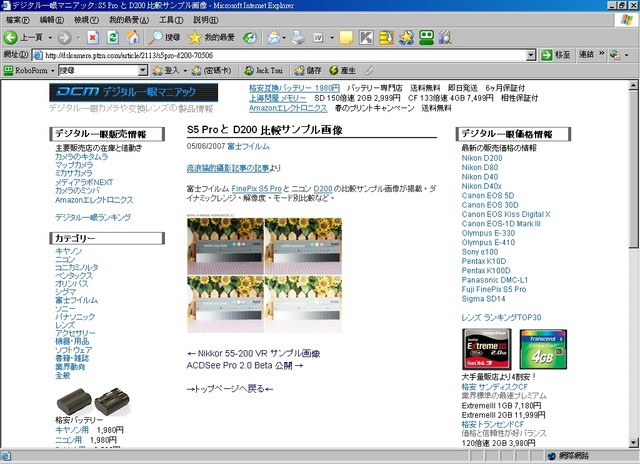Open the Mail icon dropdown arrow
Screen dimensions: 640x464
284,38
